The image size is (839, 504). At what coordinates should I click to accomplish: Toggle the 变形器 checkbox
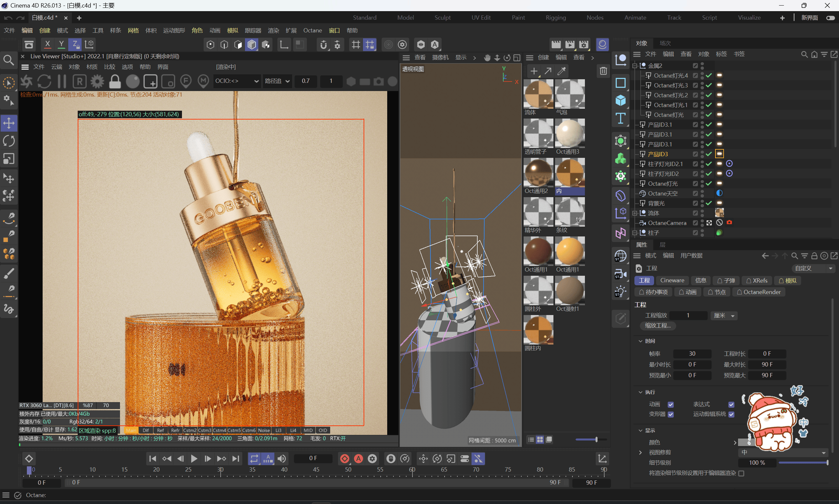pyautogui.click(x=671, y=414)
